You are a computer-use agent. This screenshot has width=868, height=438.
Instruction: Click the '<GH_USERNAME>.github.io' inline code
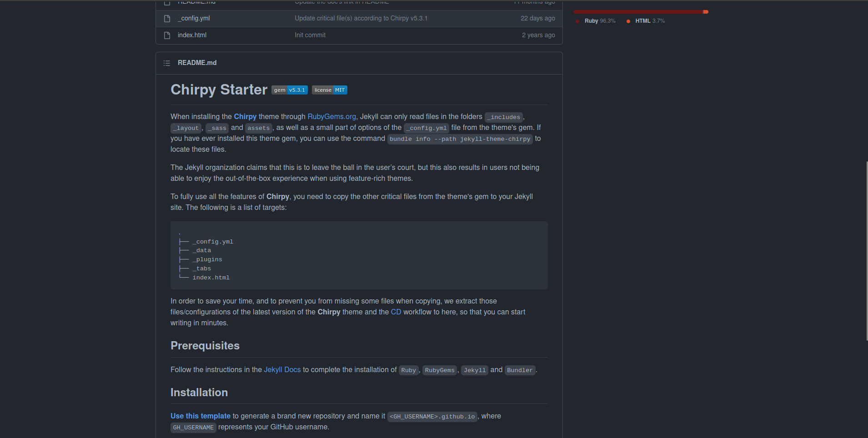pyautogui.click(x=432, y=417)
